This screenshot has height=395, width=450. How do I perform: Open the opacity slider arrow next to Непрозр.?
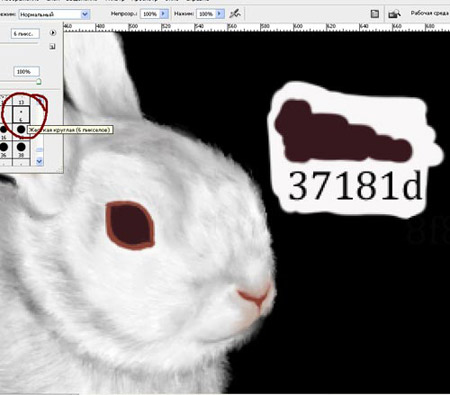click(x=163, y=14)
